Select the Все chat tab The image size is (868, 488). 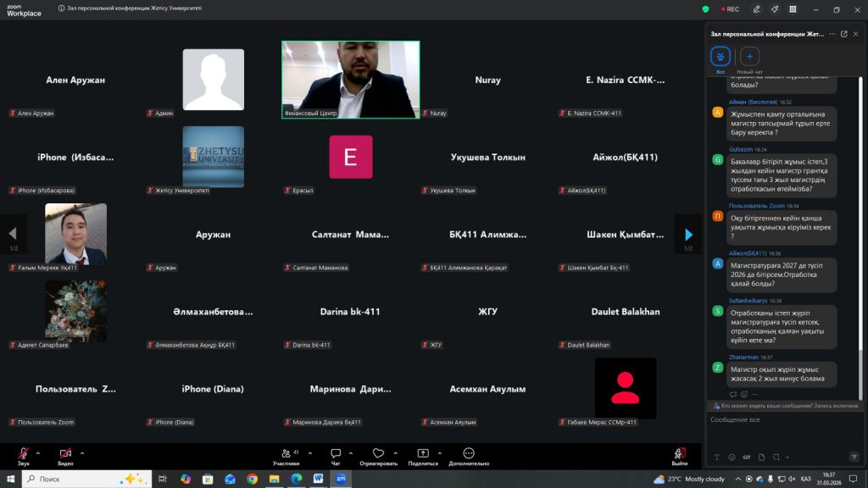pos(720,57)
